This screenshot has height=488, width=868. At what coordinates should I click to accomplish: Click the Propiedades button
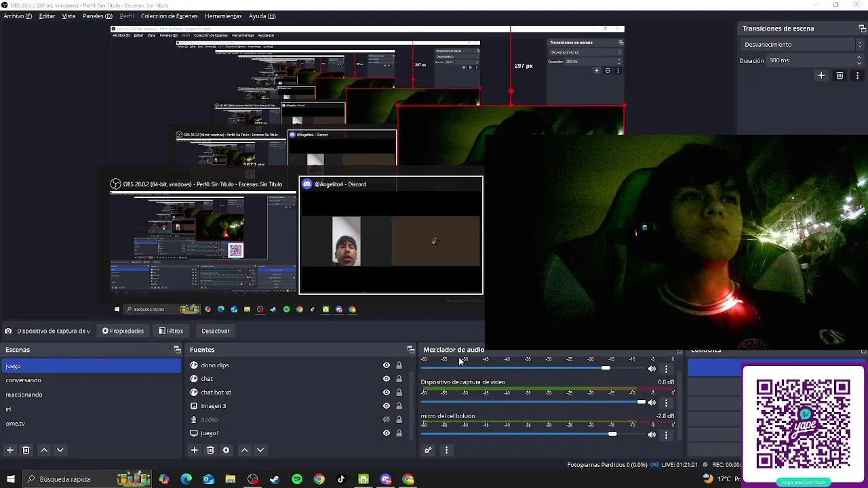pyautogui.click(x=123, y=331)
